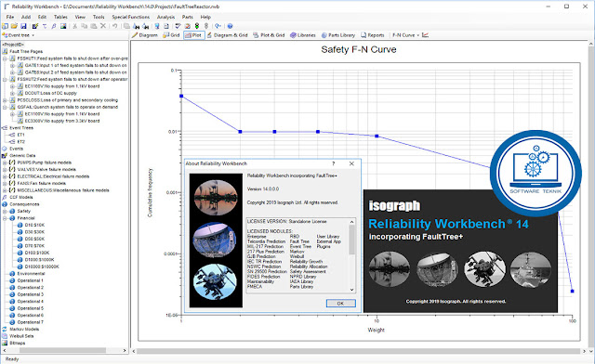Expand the Safety consequence node
The width and height of the screenshot is (595, 364).
(x=5, y=211)
